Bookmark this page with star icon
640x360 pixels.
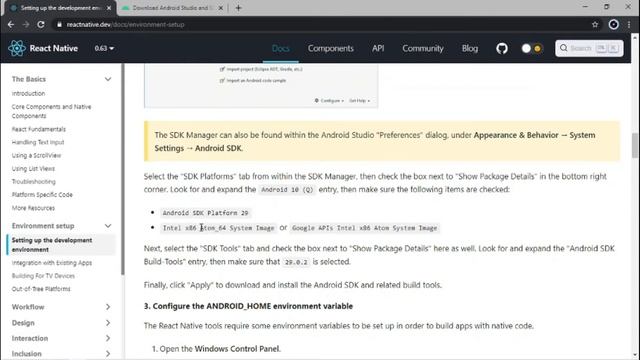[x=595, y=24]
